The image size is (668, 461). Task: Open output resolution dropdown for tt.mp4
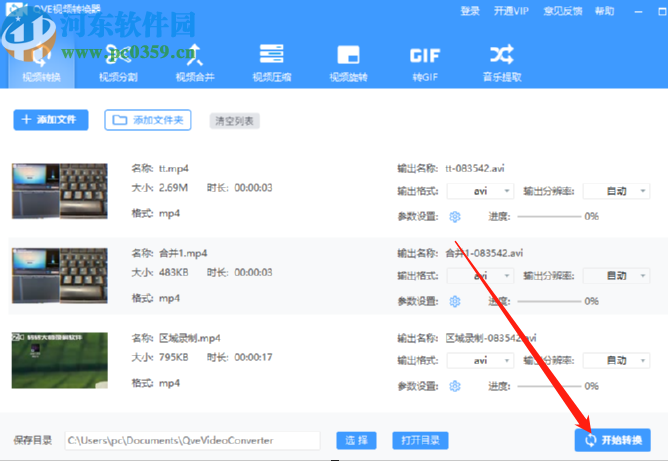click(616, 191)
